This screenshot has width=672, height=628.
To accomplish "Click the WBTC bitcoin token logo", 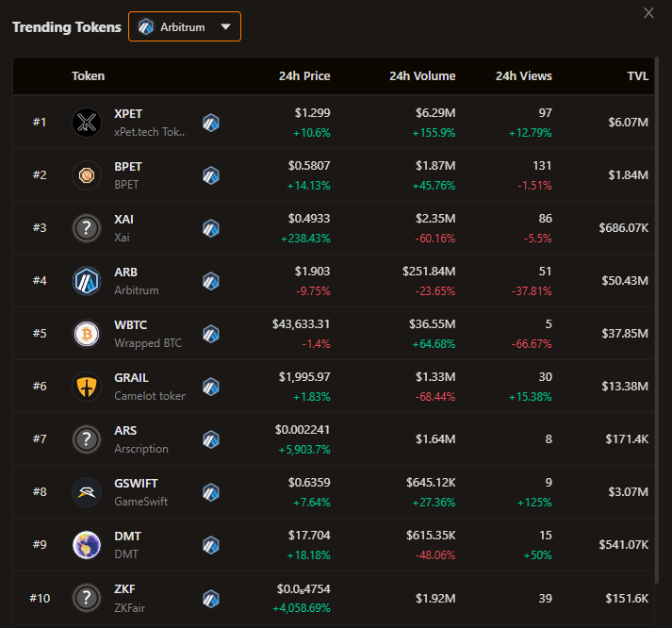I will [87, 334].
